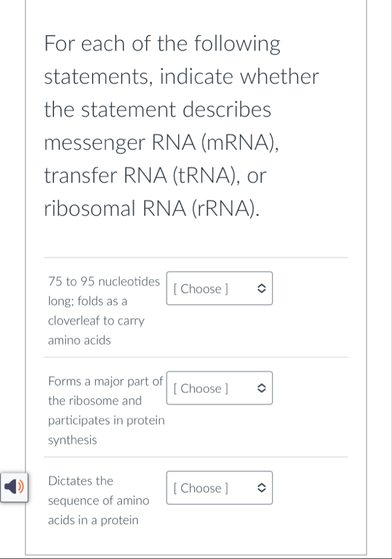Image resolution: width=392 pixels, height=559 pixels.
Task: Click the text "participates in protein"
Action: (106, 420)
